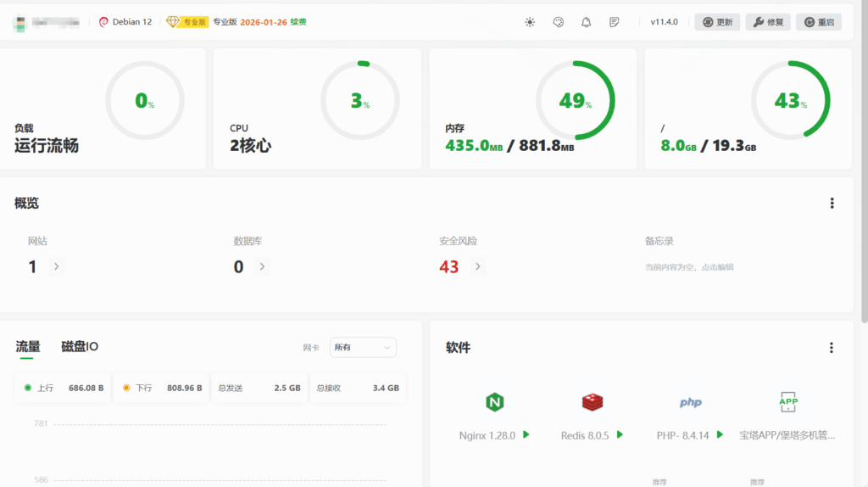
Task: Click the 重启 restart button
Action: coord(818,22)
